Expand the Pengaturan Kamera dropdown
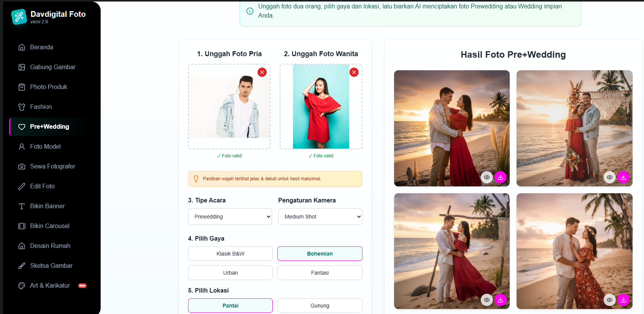 tap(320, 217)
